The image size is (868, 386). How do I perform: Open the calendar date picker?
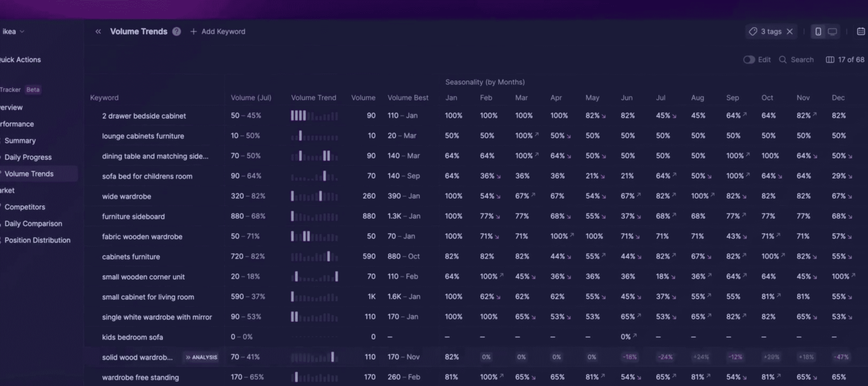click(x=860, y=32)
